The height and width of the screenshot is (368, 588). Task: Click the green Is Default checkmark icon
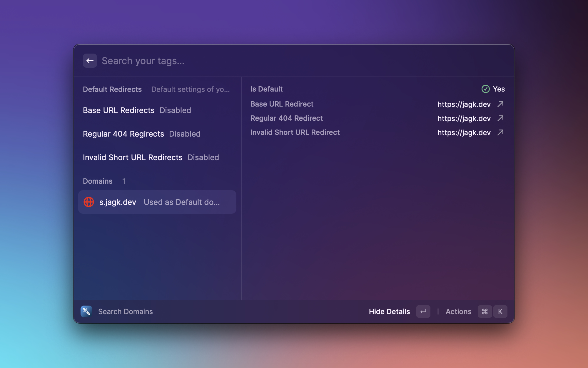click(x=485, y=89)
